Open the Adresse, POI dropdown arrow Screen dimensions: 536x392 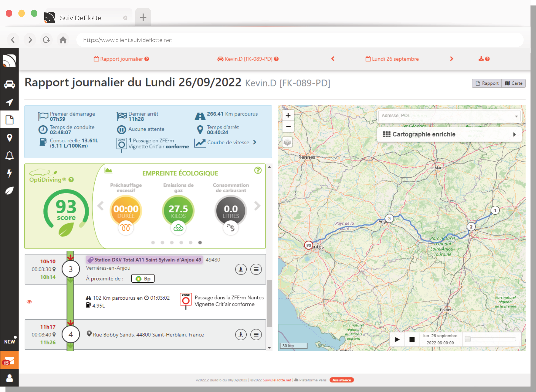tap(516, 116)
